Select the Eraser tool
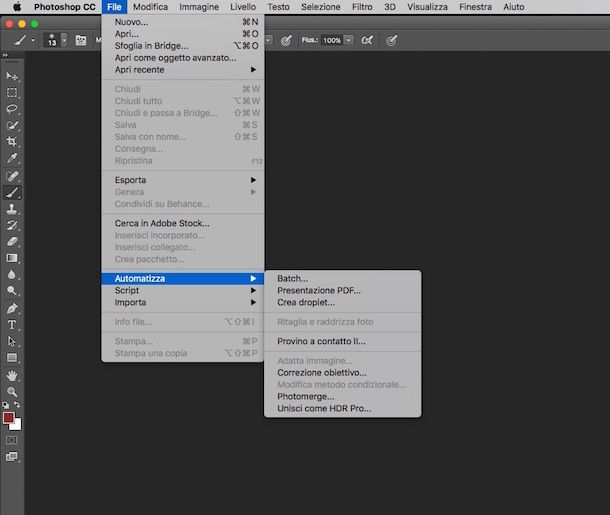The height and width of the screenshot is (515, 610). click(12, 242)
